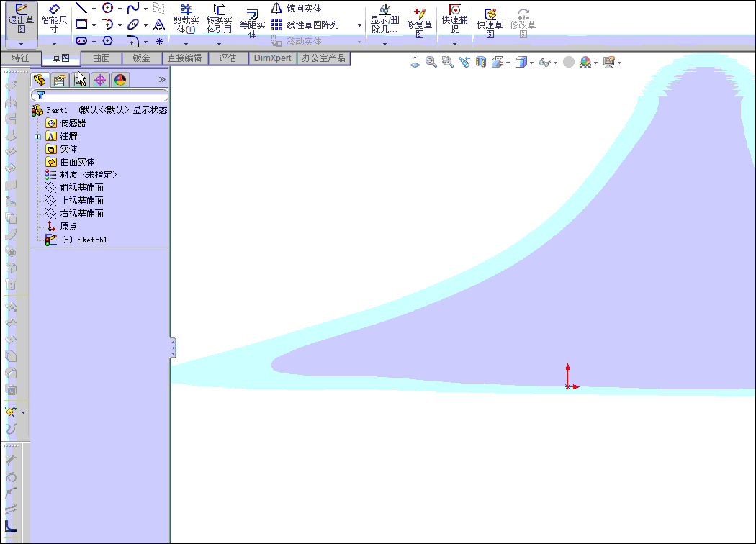Activate the Spline tool
Viewport: 756px width, 544px height.
click(x=133, y=8)
